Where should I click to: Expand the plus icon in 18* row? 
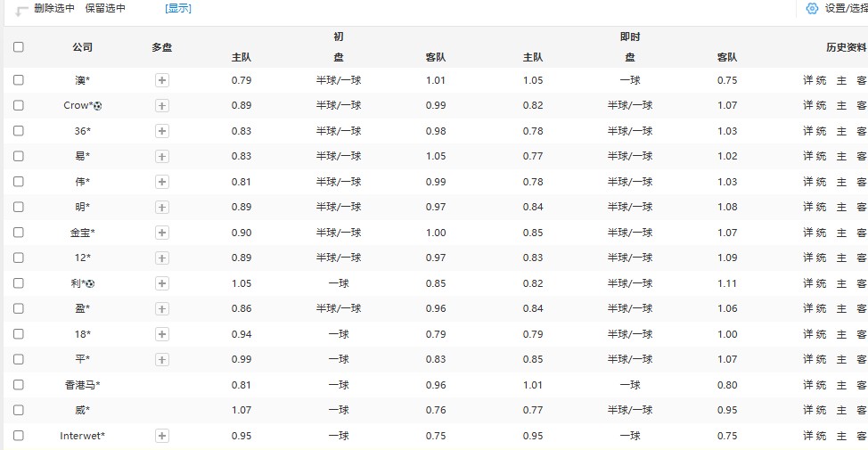162,334
